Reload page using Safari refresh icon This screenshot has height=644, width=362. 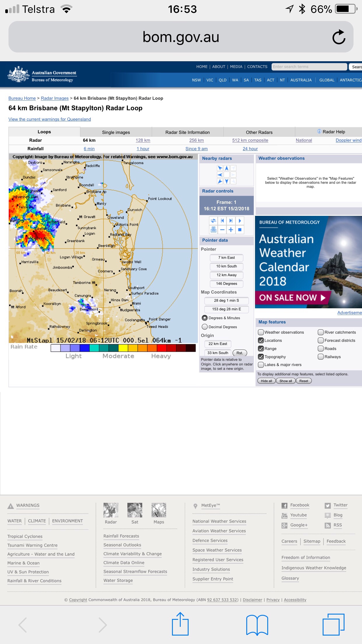click(x=339, y=37)
